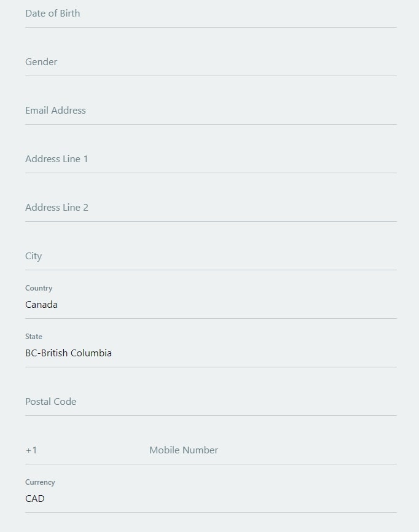The height and width of the screenshot is (532, 419).
Task: Click the Date of Birth label
Action: coord(52,13)
